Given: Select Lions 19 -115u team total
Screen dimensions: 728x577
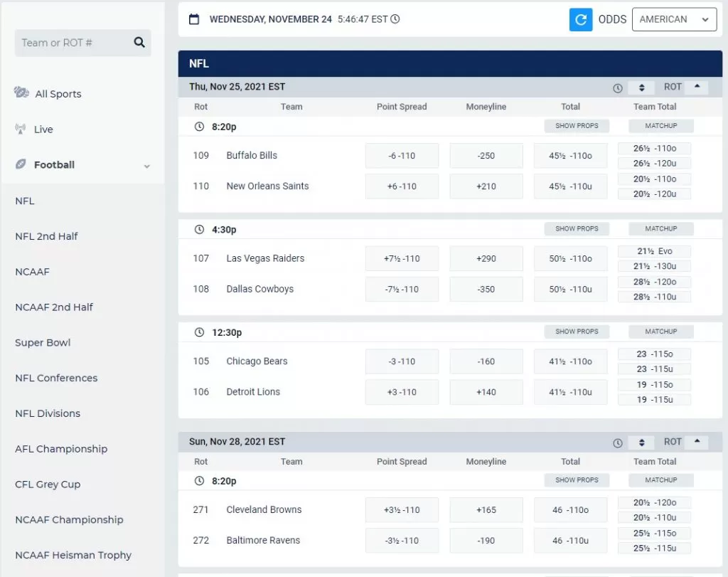Looking at the screenshot, I should tap(655, 400).
